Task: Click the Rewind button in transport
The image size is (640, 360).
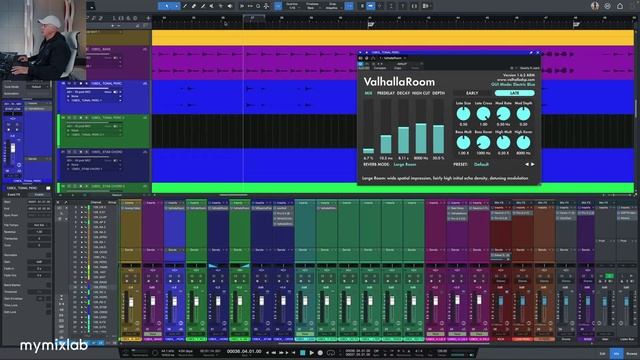Action: 274,352
